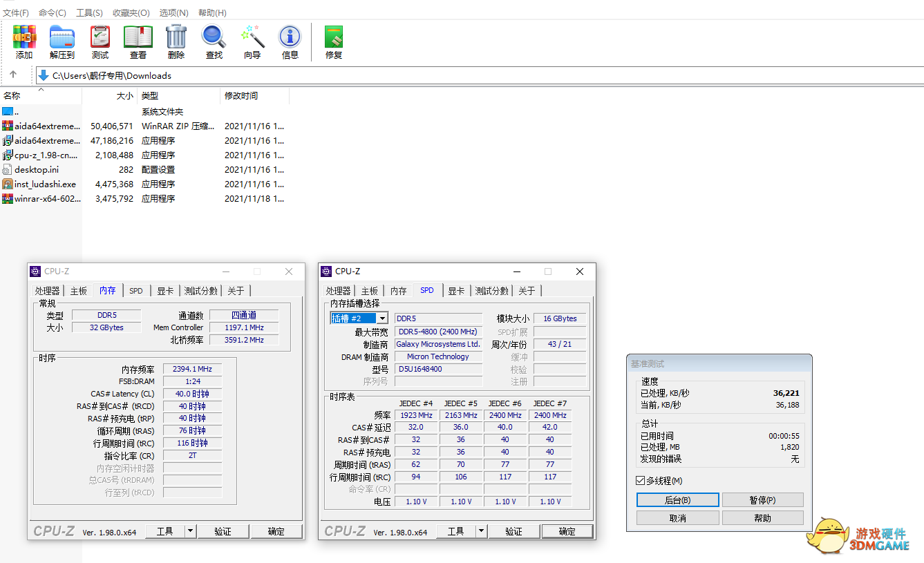Select the aida64extreme ZIP archive icon

point(8,126)
